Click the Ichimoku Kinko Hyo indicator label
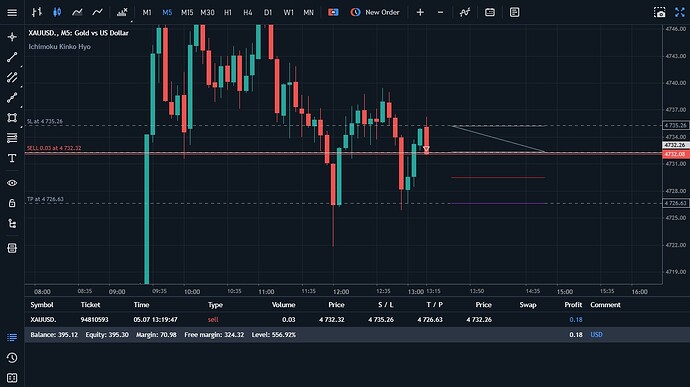690x387 pixels. click(59, 47)
